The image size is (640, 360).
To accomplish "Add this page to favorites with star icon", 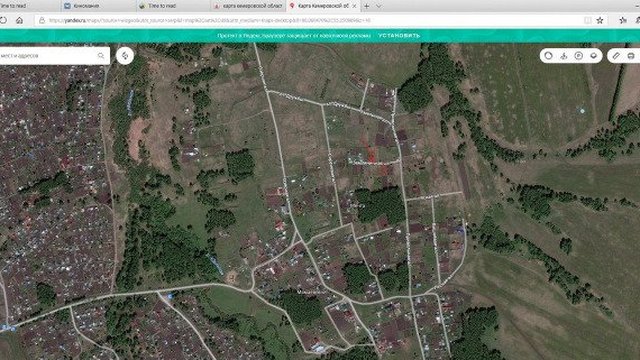I will 600,20.
